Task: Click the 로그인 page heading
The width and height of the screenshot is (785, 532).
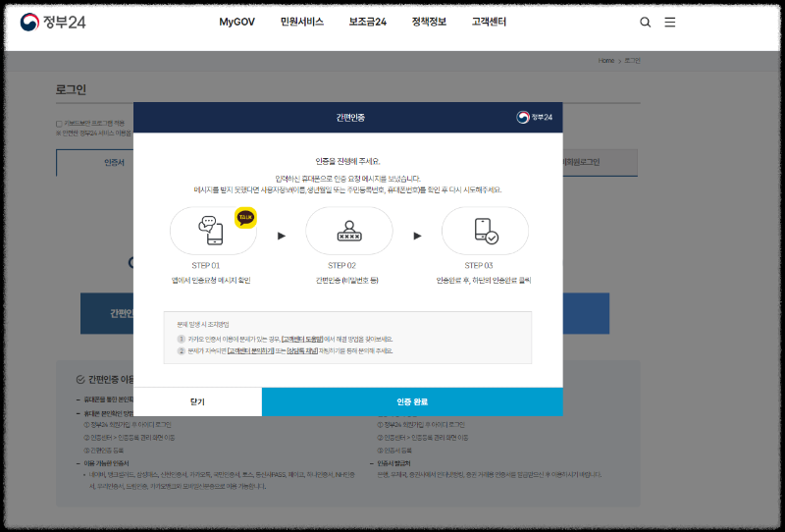Action: click(71, 89)
